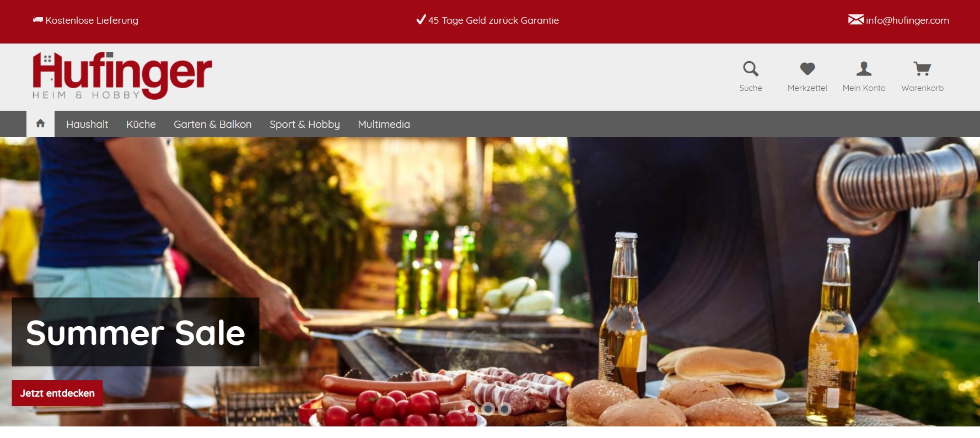The height and width of the screenshot is (438, 980).
Task: Open the Küche menu item
Action: (x=141, y=124)
